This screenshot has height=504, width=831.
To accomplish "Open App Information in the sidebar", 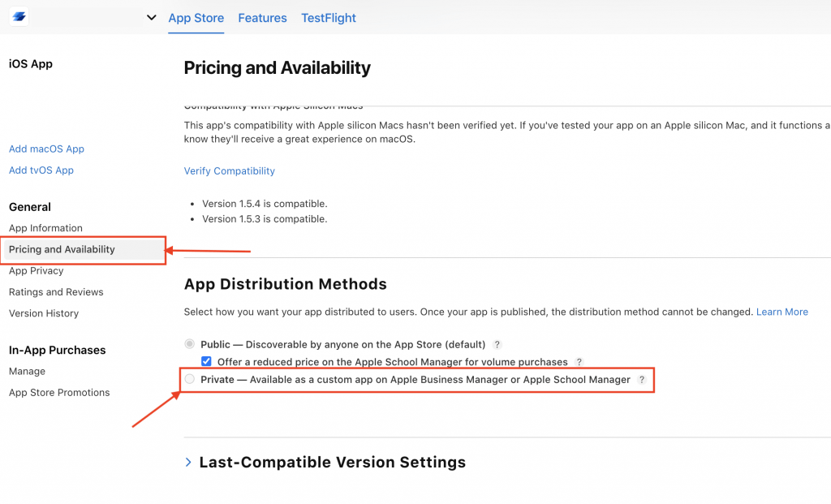I will [x=45, y=228].
